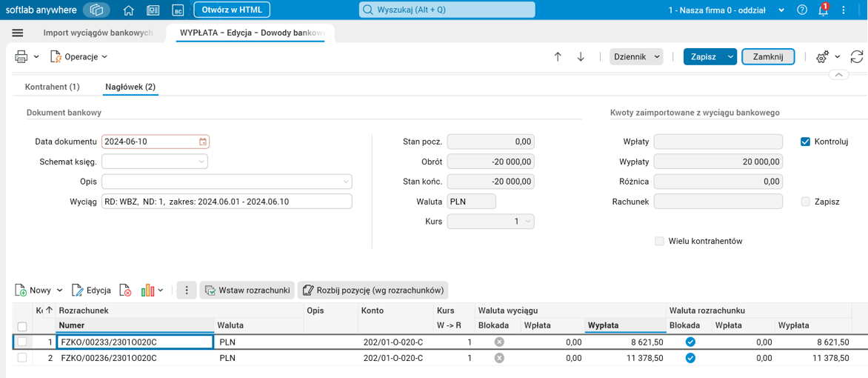Screen dimensions: 868x378
Task: Click the Edycja pencil button
Action: tap(91, 290)
